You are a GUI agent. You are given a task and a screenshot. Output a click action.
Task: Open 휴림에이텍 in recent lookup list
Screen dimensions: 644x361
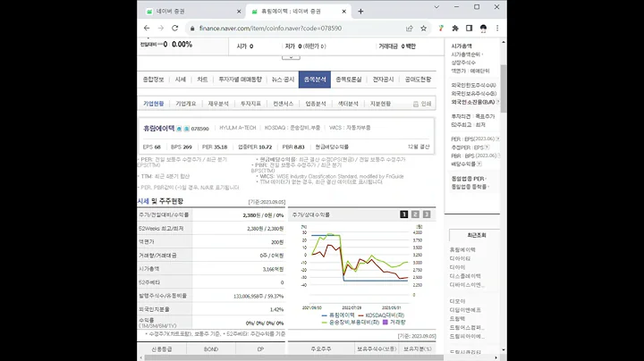click(x=462, y=250)
